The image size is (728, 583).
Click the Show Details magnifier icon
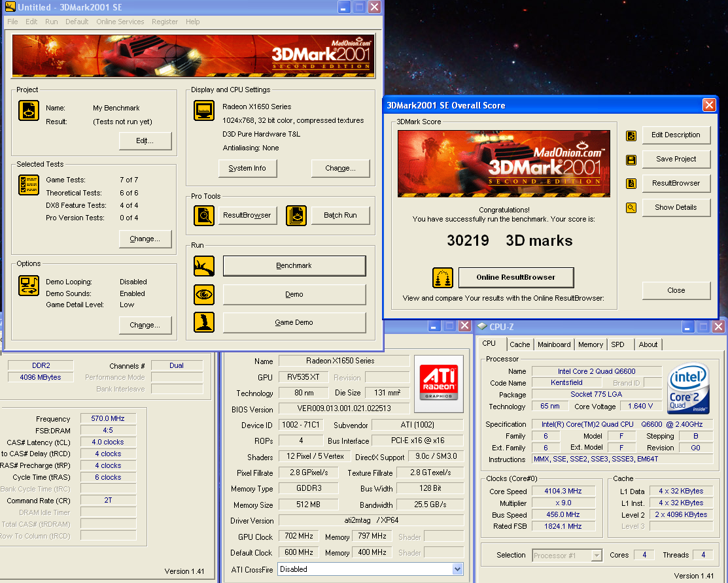click(x=631, y=208)
